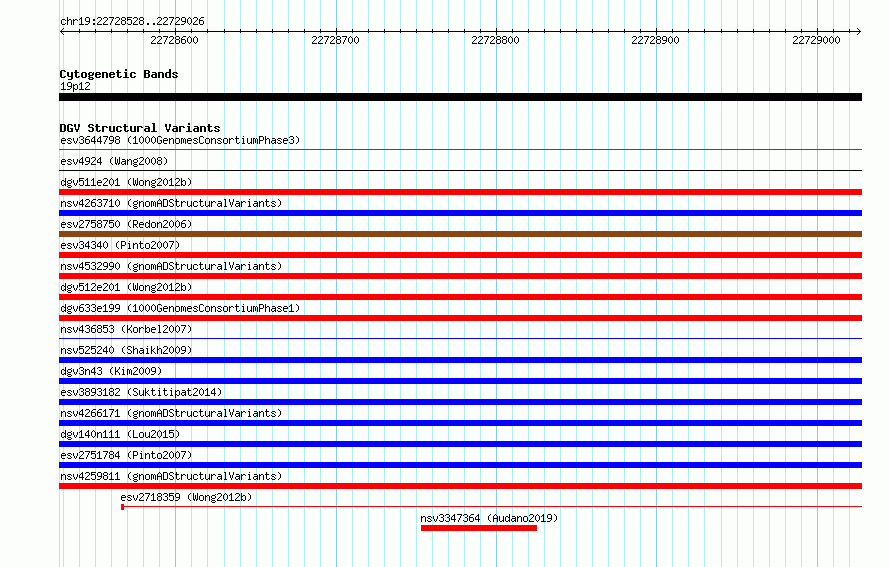
Task: Select the blue nsv525240 Shaikh2009 bar
Action: pos(460,360)
